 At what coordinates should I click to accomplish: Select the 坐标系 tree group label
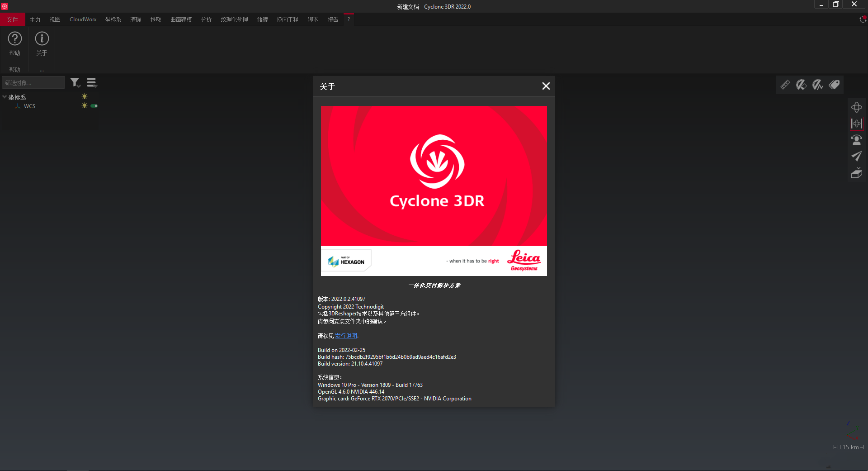click(17, 97)
